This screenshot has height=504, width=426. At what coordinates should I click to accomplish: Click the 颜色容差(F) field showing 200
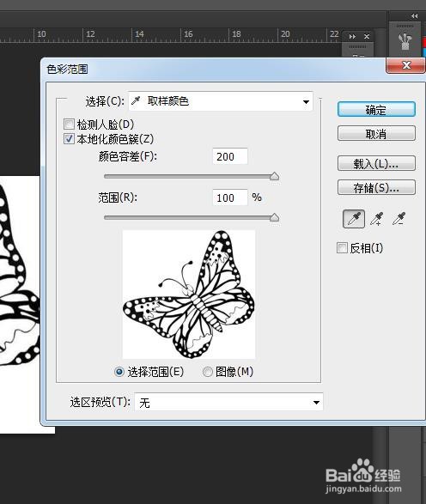[230, 156]
